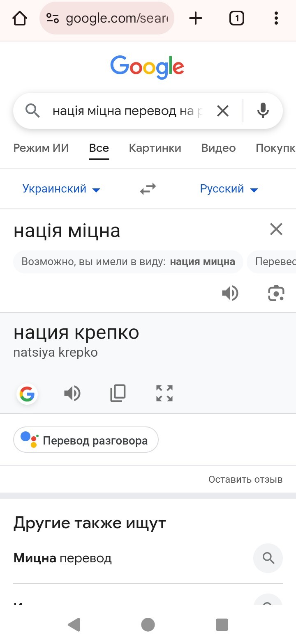The width and height of the screenshot is (296, 644).
Task: Start voice search with microphone icon
Action: point(263,111)
